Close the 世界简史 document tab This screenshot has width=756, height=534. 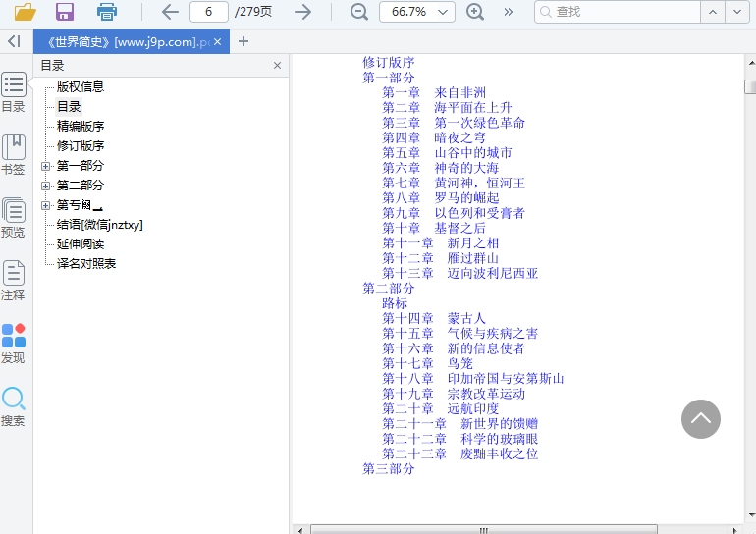(217, 42)
